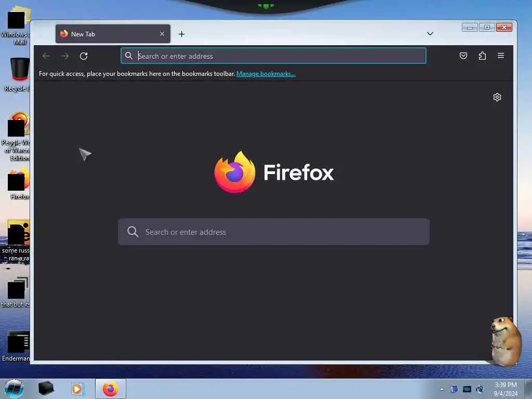Select the 'that but its' desktop file
Viewport: 532px width, 399px height.
(16, 292)
